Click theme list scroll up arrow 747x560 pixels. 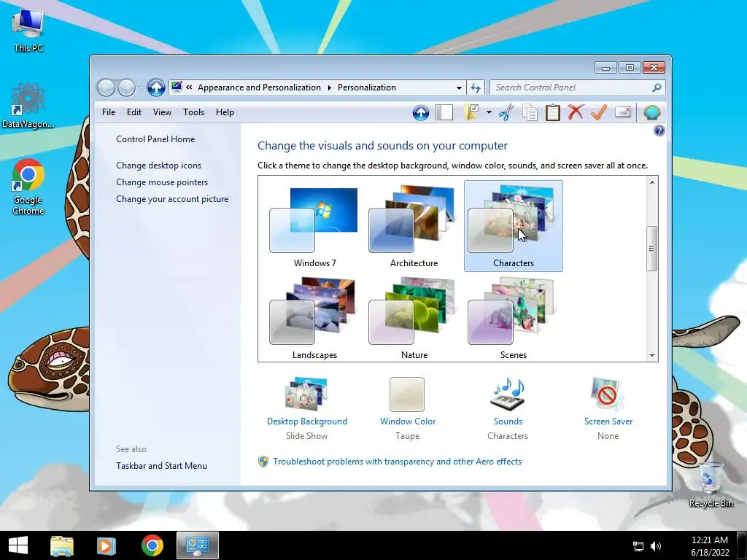(x=652, y=182)
